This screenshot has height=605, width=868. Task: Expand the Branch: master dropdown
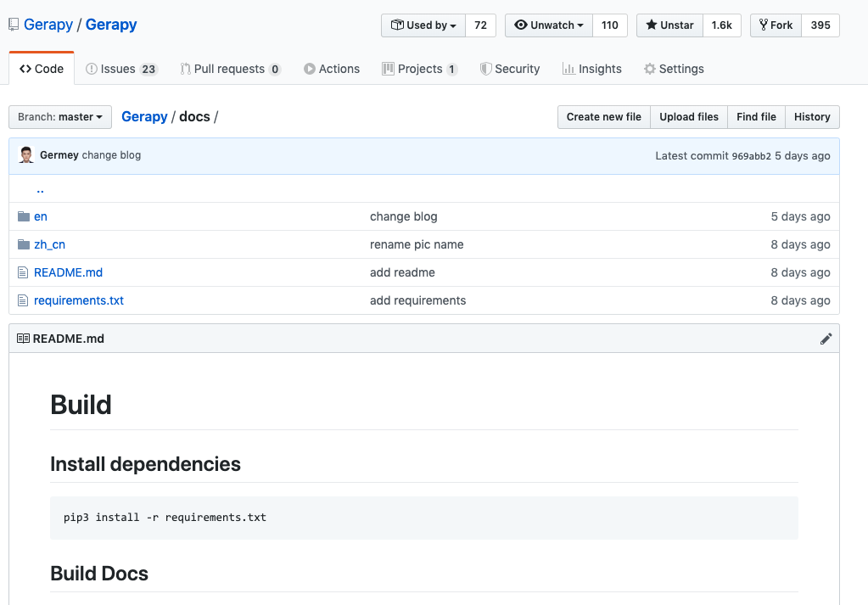[x=60, y=117]
